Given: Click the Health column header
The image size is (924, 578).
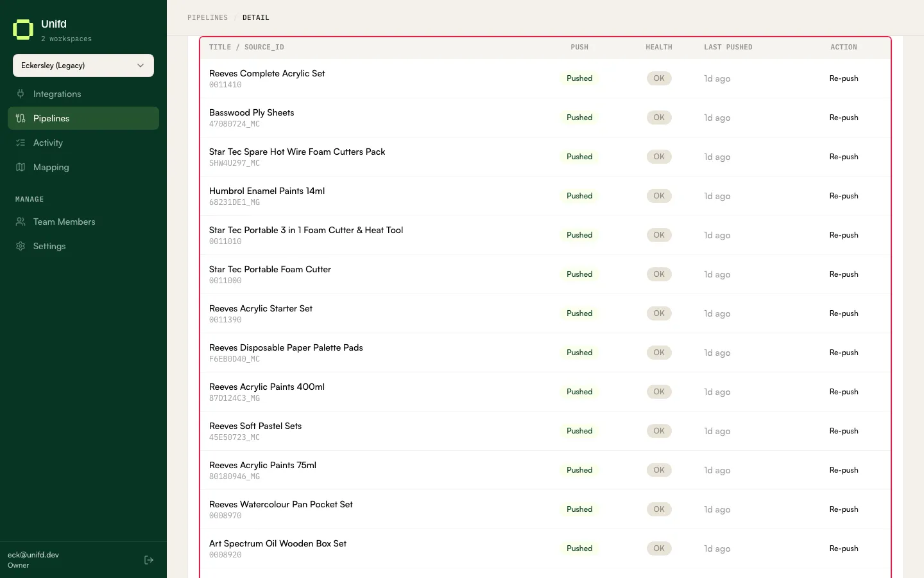Looking at the screenshot, I should [x=659, y=48].
